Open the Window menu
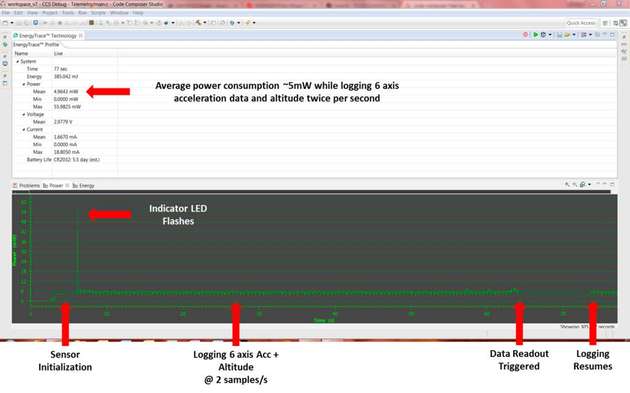630x393 pixels. click(x=119, y=13)
